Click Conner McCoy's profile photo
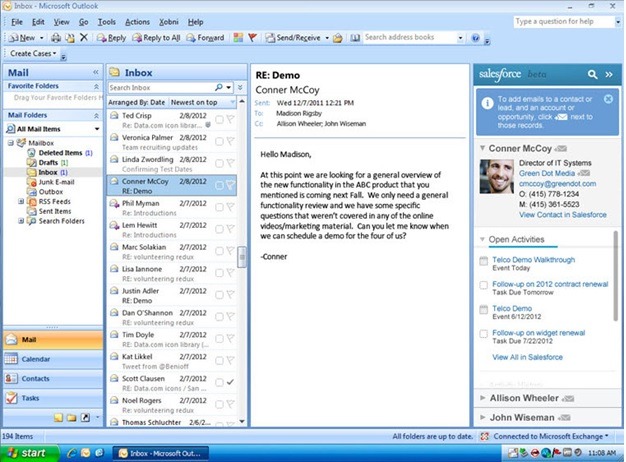626x462 pixels. click(497, 176)
